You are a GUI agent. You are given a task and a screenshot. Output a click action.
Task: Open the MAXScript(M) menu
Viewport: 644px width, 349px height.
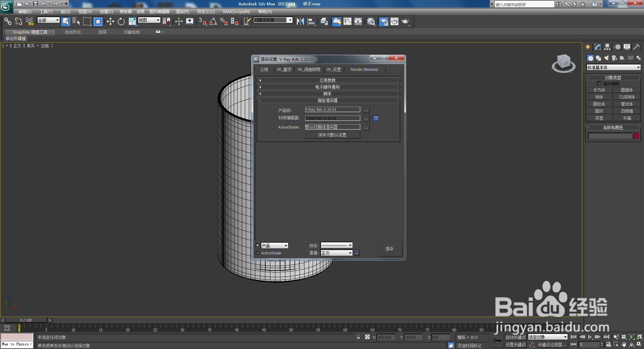pos(236,11)
